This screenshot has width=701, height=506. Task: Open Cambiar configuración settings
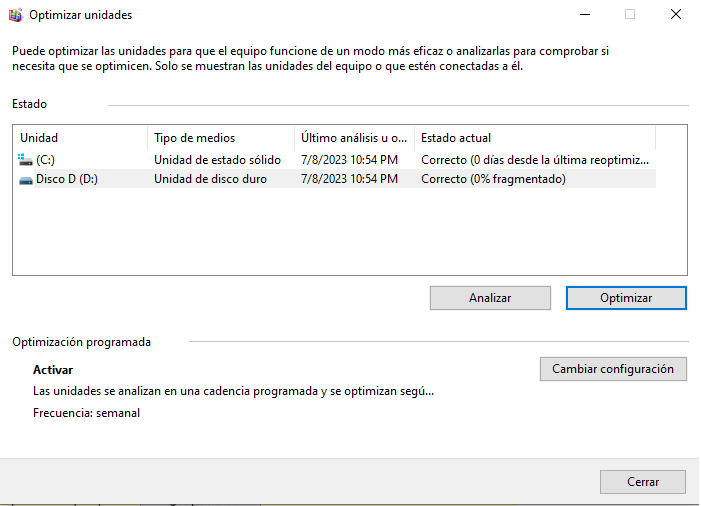(613, 369)
